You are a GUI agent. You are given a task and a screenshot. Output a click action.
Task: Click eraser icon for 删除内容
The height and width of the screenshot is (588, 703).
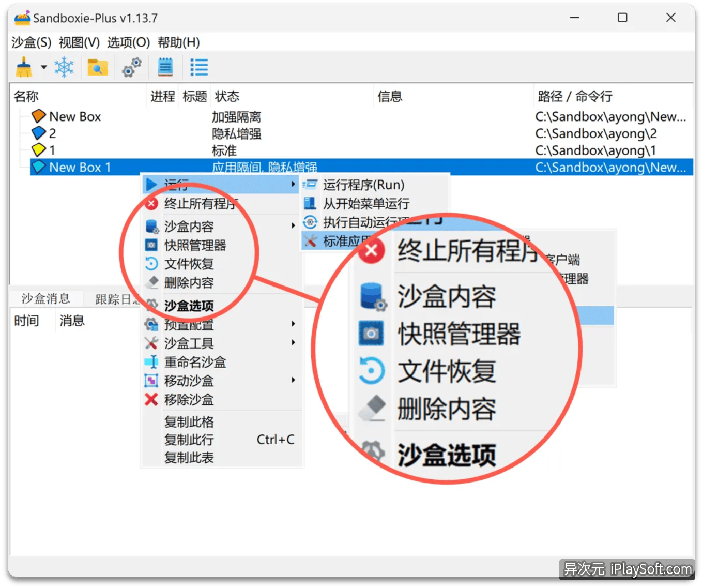151,282
